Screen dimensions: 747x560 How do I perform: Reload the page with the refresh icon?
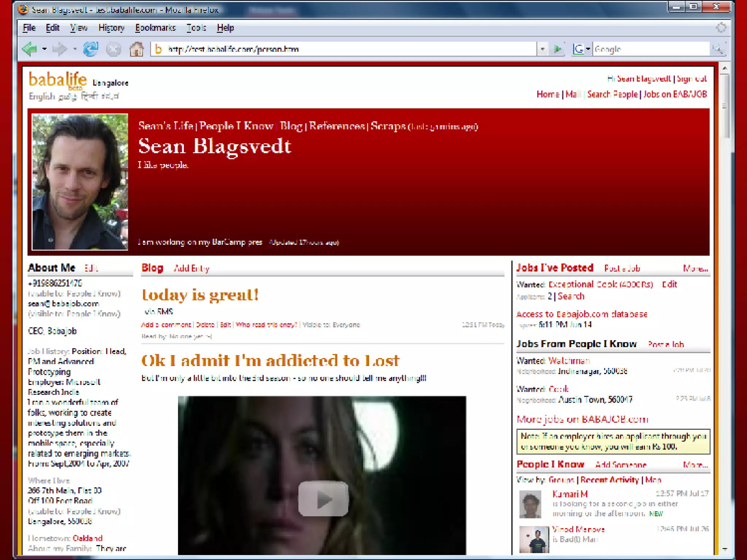pyautogui.click(x=90, y=49)
